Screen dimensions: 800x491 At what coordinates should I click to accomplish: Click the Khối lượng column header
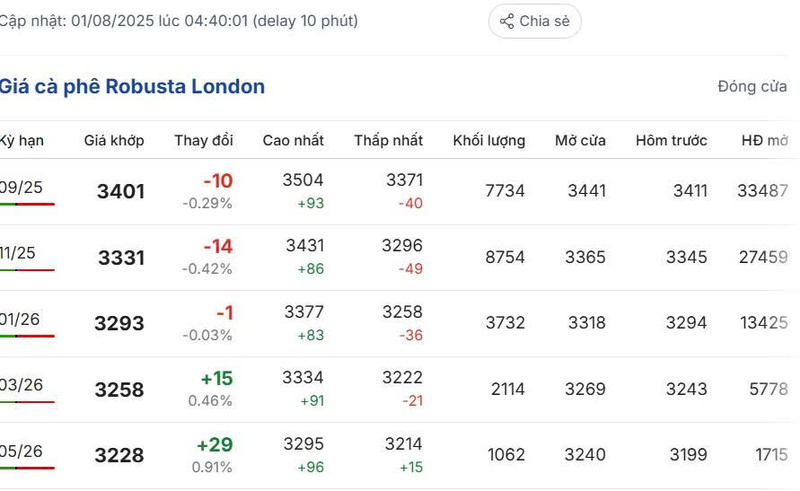pos(488,140)
